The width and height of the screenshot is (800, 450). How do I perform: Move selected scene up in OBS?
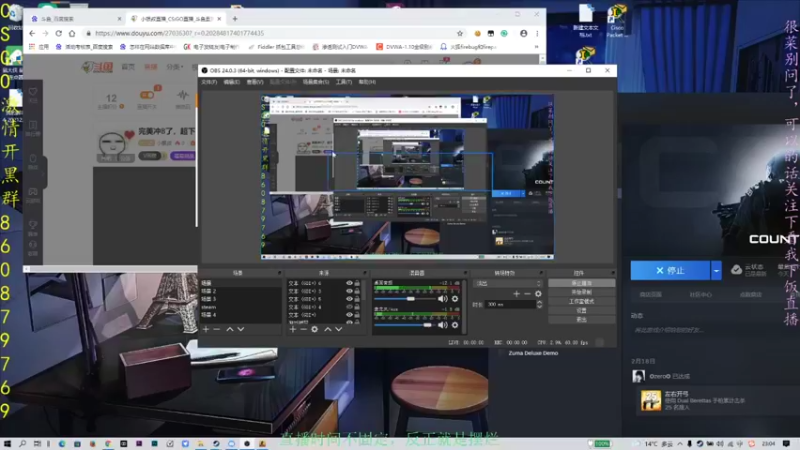230,330
